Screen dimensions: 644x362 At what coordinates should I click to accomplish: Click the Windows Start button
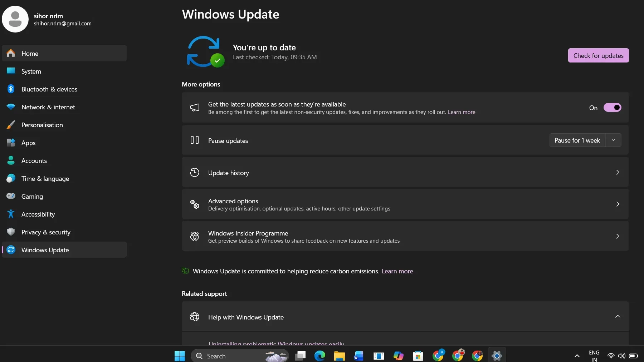180,356
